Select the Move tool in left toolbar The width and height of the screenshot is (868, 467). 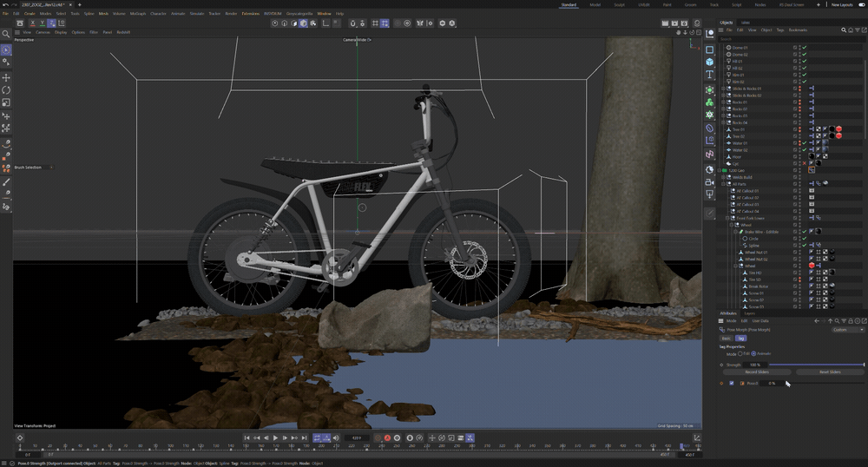pos(6,77)
